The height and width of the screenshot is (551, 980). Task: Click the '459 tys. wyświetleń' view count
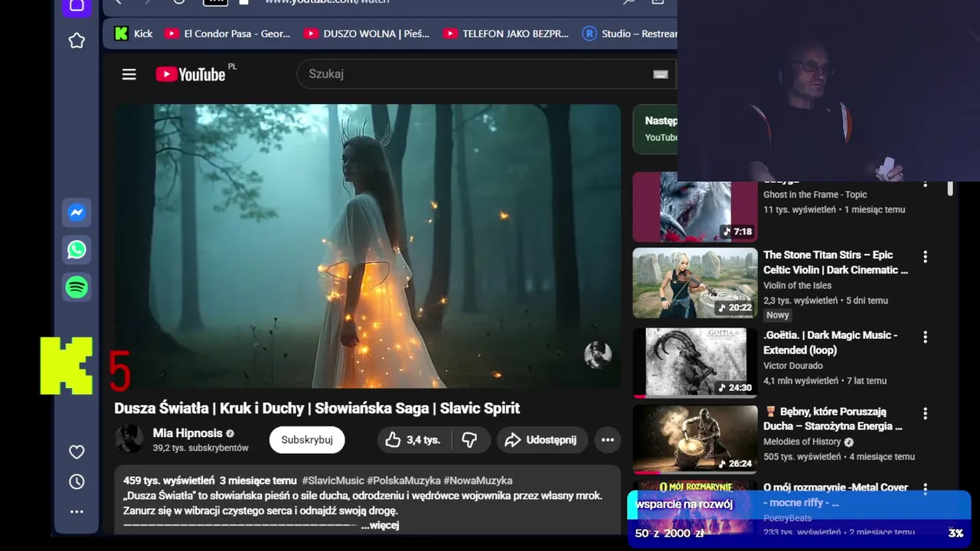[169, 481]
